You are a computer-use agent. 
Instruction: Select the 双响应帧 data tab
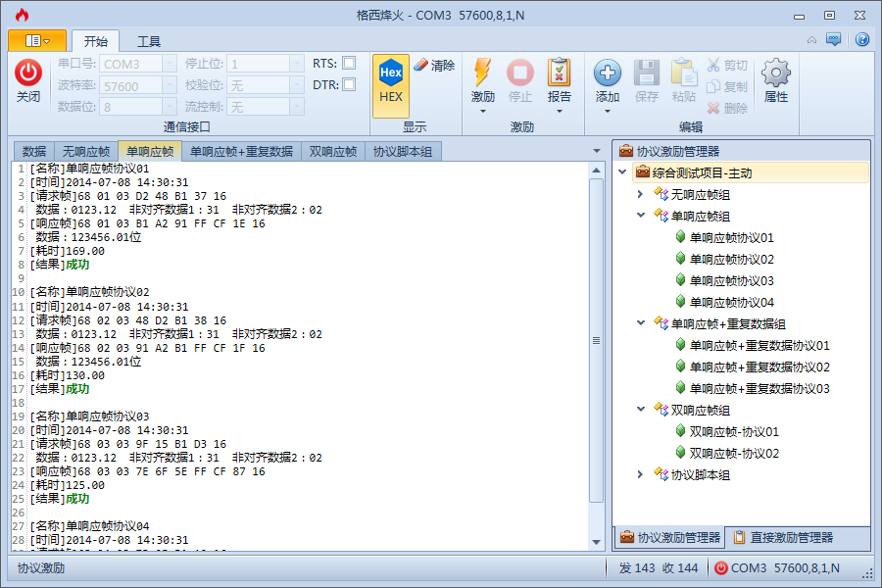[333, 151]
